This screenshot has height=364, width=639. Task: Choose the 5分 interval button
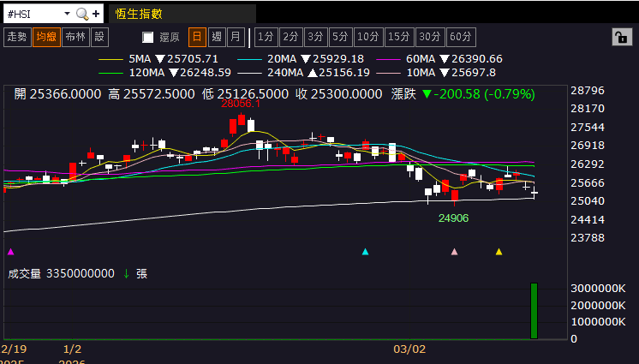(x=340, y=37)
